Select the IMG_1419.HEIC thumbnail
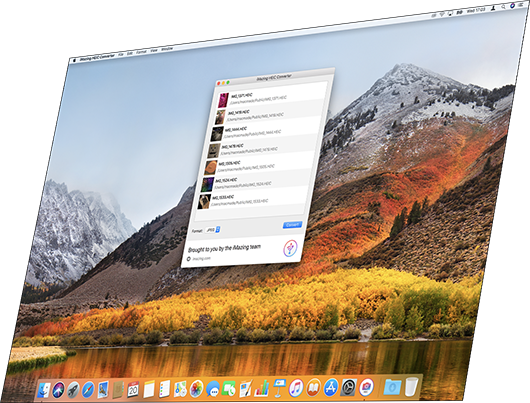The height and width of the screenshot is (403, 530). tap(221, 117)
